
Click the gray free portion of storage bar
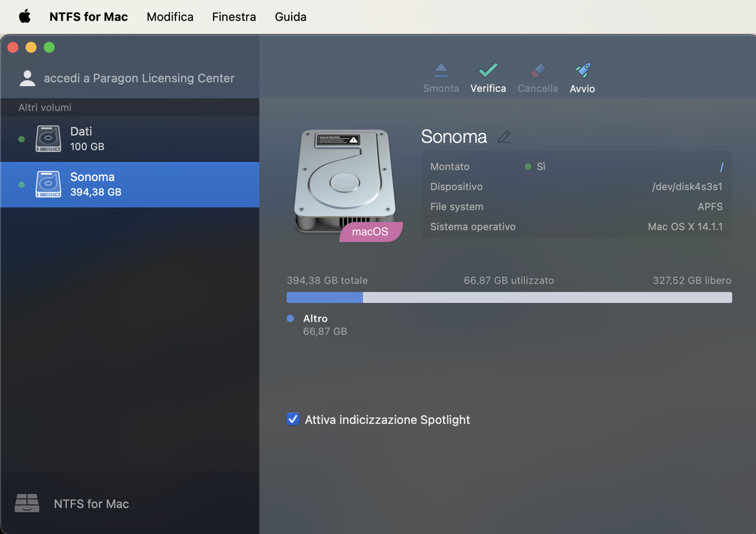pyautogui.click(x=547, y=297)
